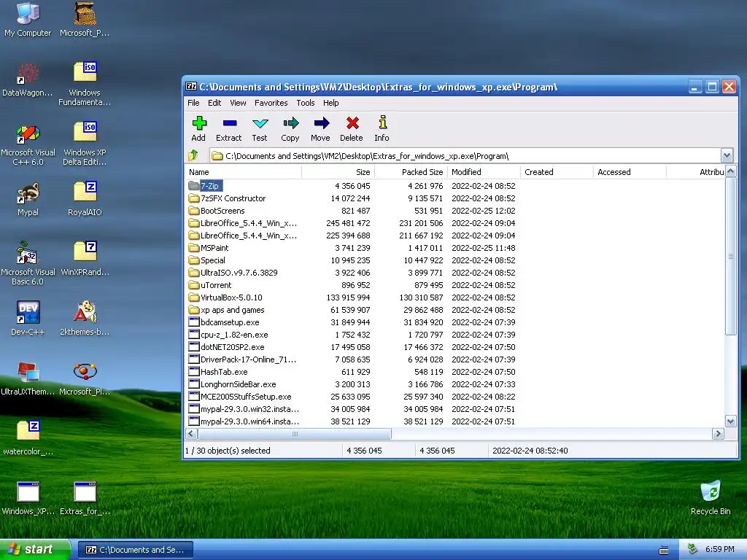Open the Tools menu
This screenshot has height=560, width=747.
point(306,103)
